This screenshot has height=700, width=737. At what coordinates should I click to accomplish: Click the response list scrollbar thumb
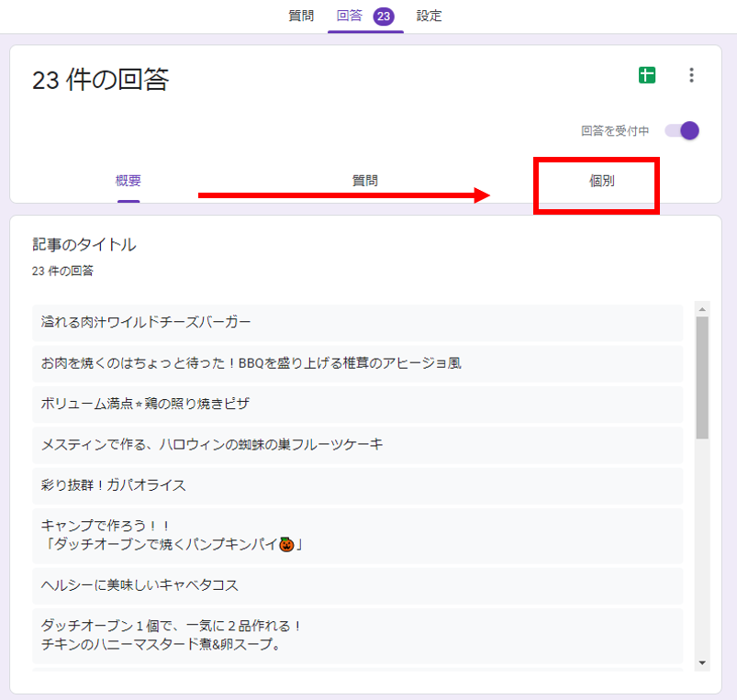click(x=702, y=376)
